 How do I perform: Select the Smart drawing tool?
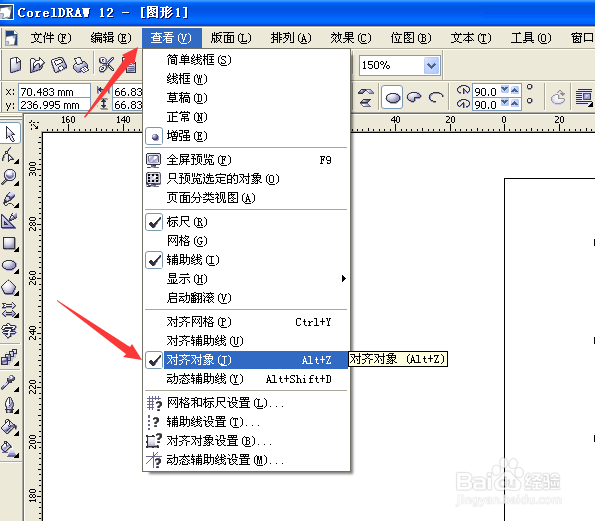[9, 221]
